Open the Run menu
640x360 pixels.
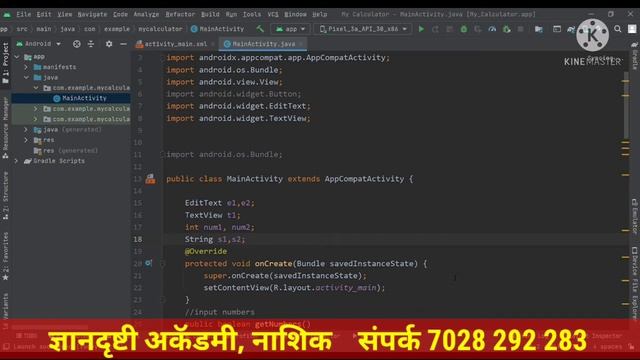[x=231, y=14]
